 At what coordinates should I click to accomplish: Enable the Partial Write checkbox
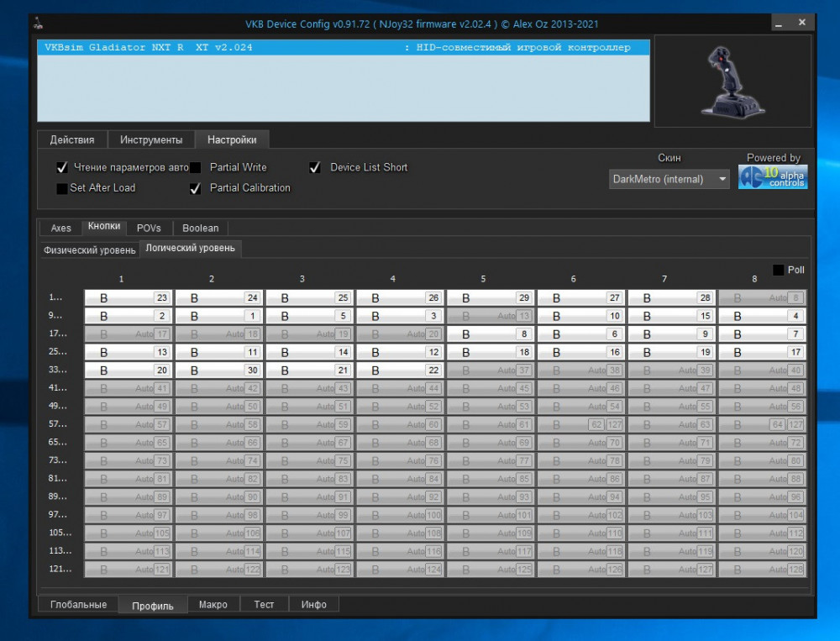pos(196,168)
